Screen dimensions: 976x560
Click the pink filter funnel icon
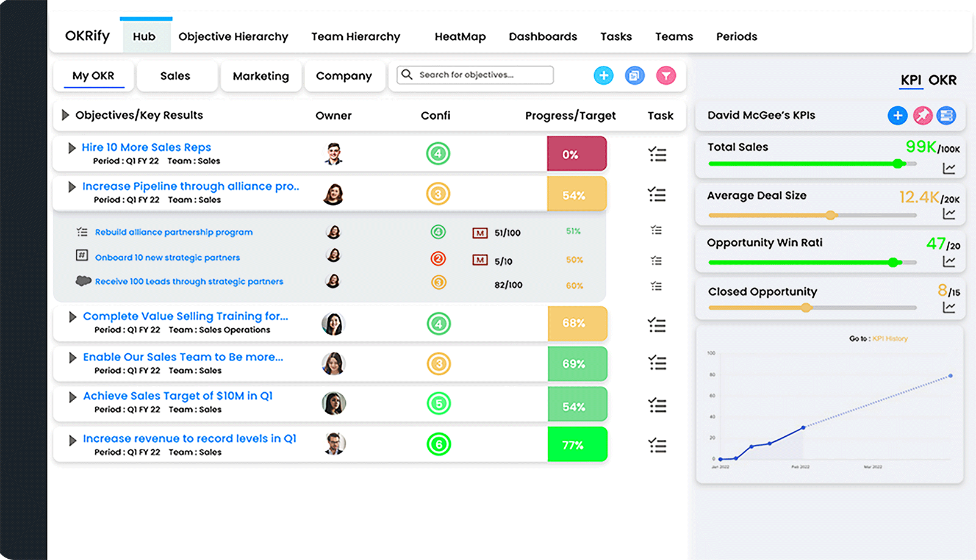[x=666, y=76]
